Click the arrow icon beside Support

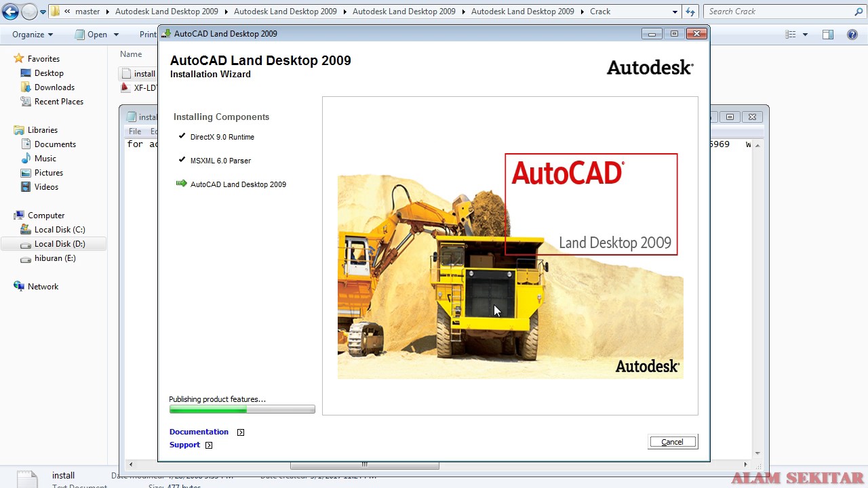click(209, 445)
